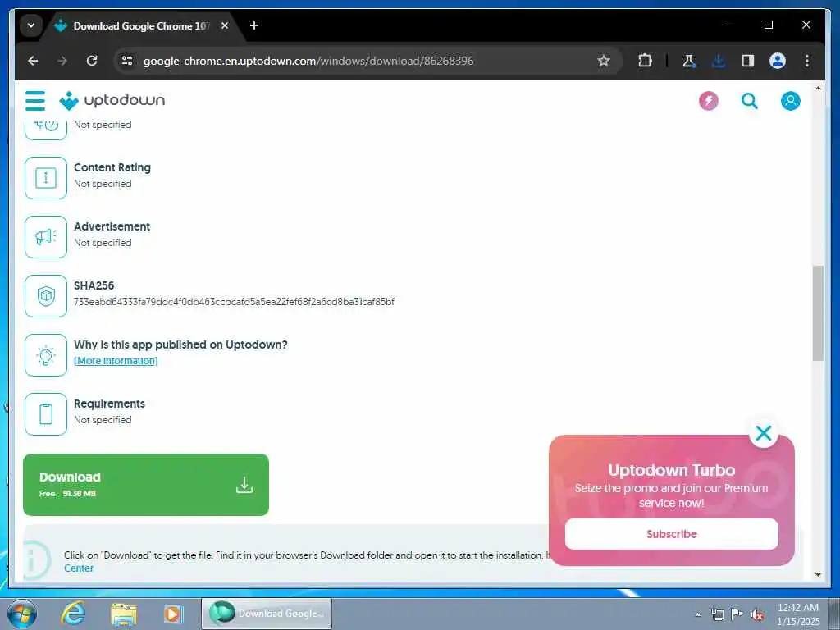Click the muted volume tray icon
Screen dimensions: 840x630
tap(757, 614)
